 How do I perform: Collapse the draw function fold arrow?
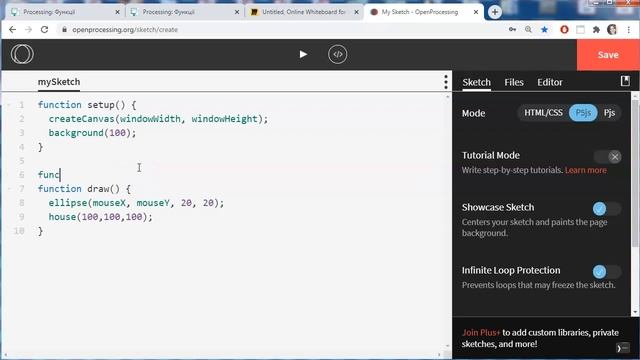9,189
